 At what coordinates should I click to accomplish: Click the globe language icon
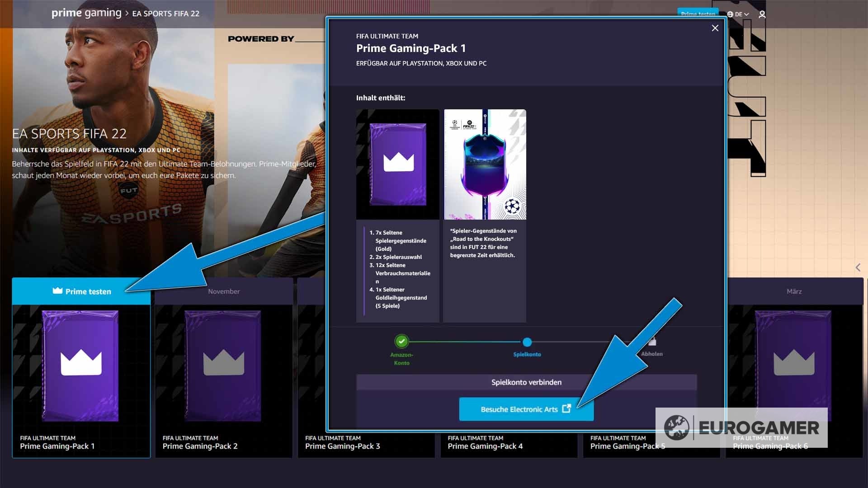pos(730,14)
